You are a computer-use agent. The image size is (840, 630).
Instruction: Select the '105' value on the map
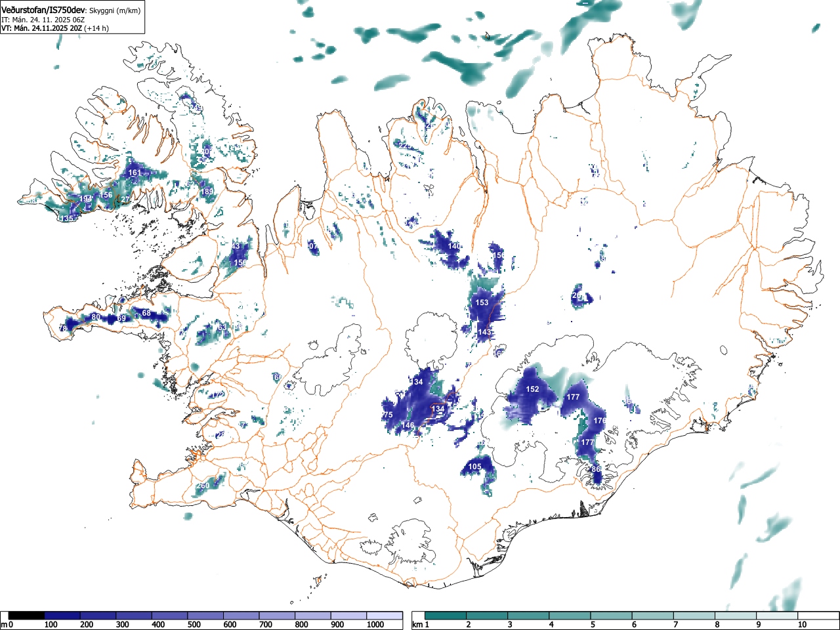pos(475,467)
